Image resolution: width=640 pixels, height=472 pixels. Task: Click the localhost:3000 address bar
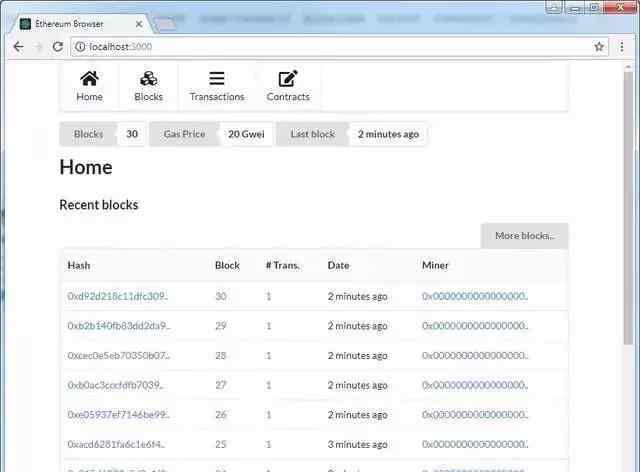tap(330, 47)
